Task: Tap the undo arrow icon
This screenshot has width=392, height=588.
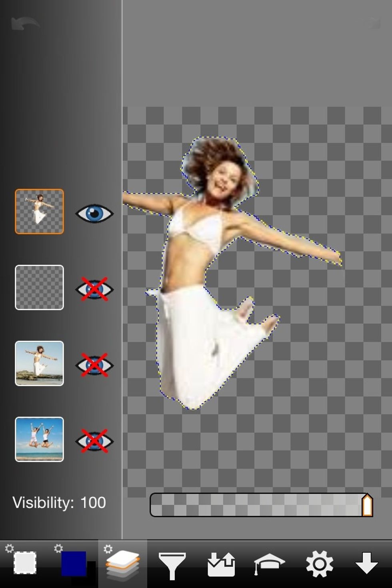Action: (25, 24)
